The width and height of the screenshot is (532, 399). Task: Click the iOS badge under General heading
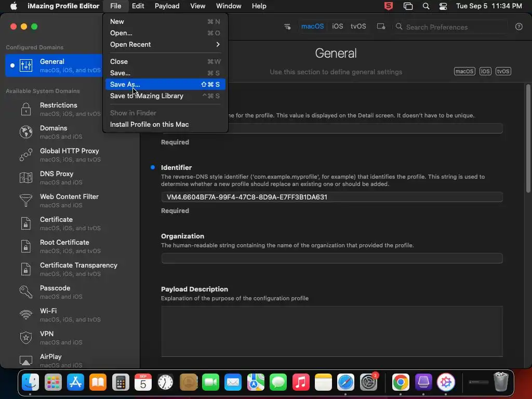pos(485,71)
